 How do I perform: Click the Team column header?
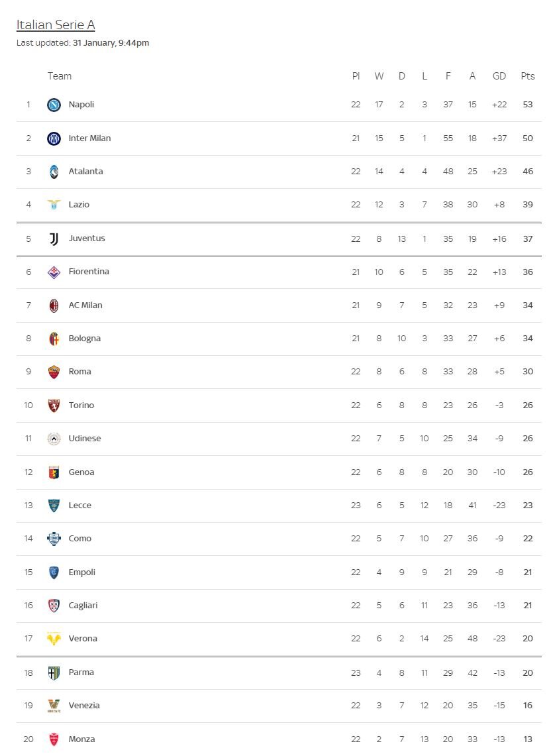point(60,76)
